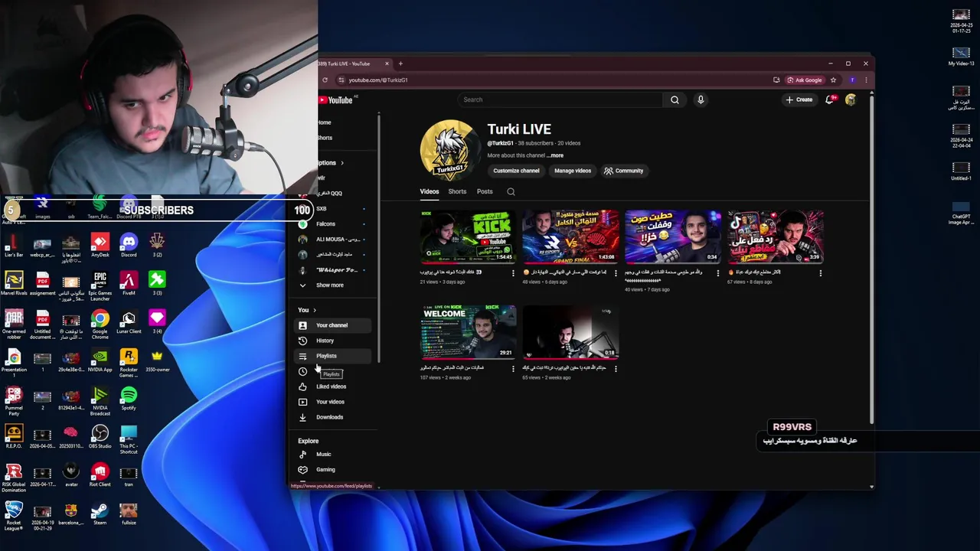This screenshot has height=551, width=980.
Task: Click the NVIDIA App desktop icon
Action: 100,360
